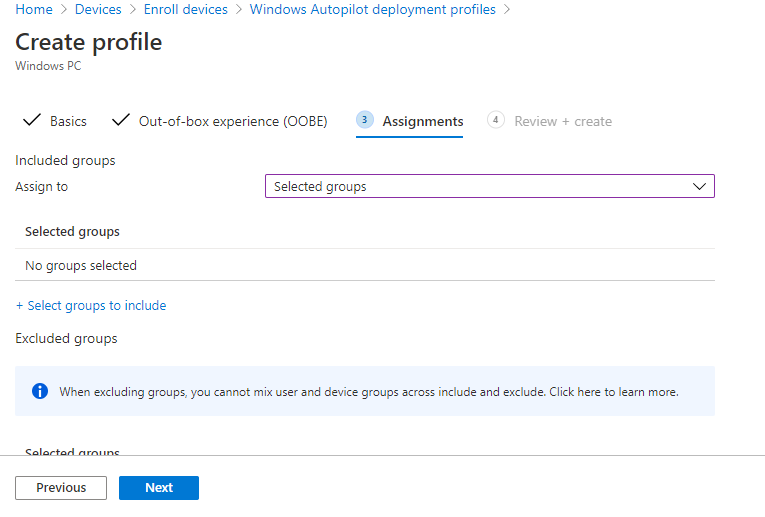The height and width of the screenshot is (517, 765).
Task: Expand the Assign to dropdown chevron arrow
Action: [699, 186]
